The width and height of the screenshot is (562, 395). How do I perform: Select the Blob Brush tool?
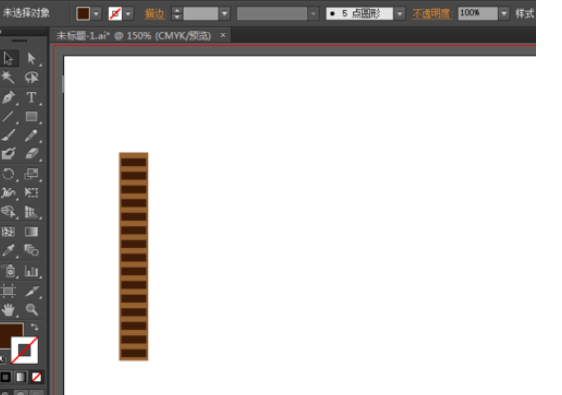pos(8,154)
